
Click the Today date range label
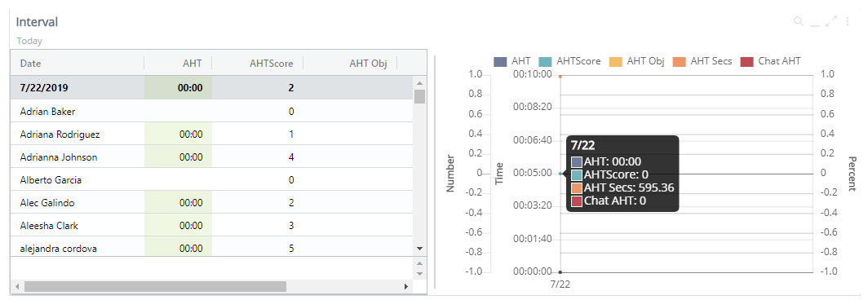click(29, 41)
